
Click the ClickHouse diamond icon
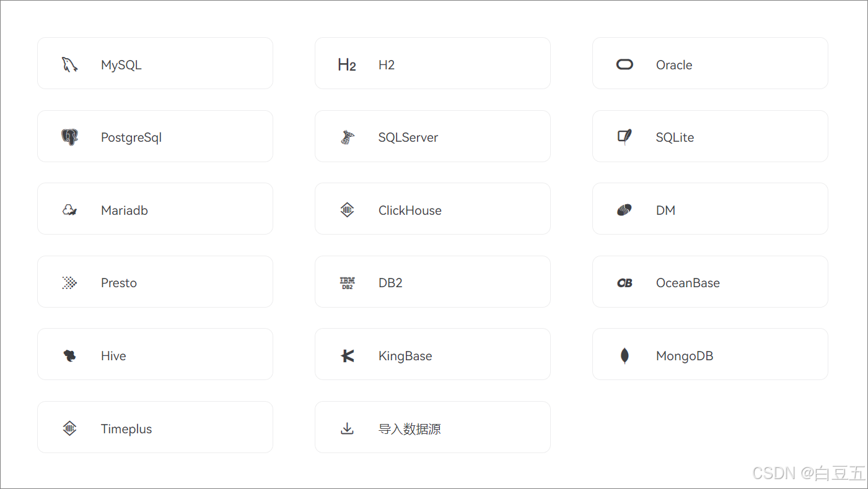(347, 210)
